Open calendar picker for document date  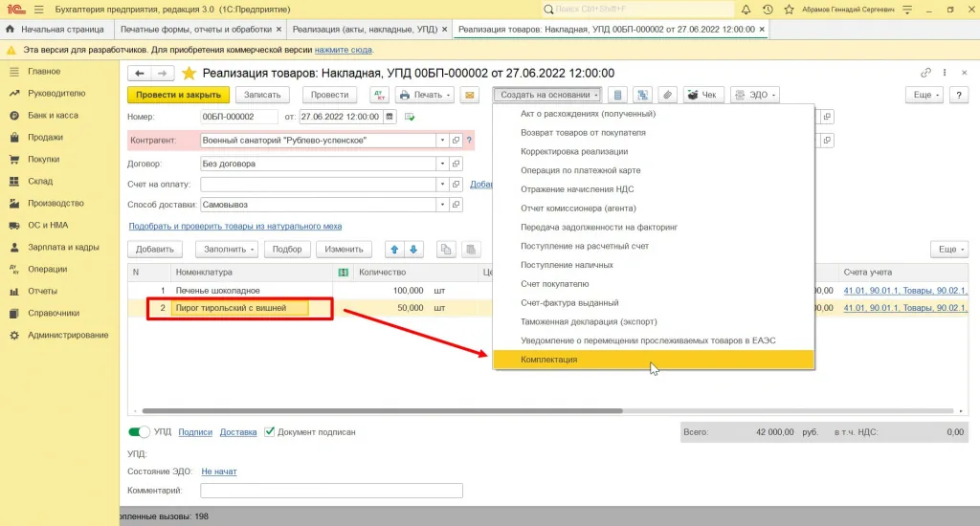(390, 117)
